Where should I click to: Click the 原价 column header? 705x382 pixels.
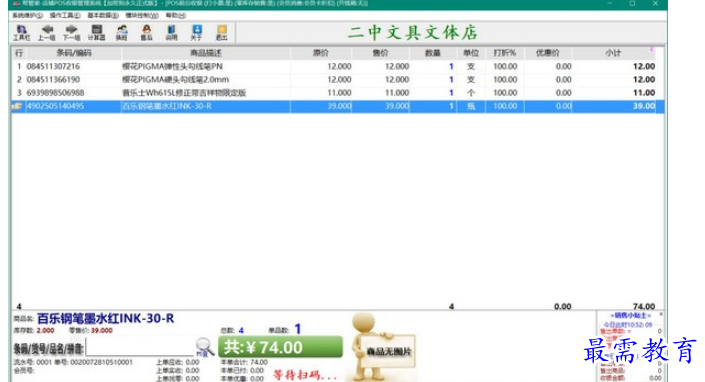[321, 53]
